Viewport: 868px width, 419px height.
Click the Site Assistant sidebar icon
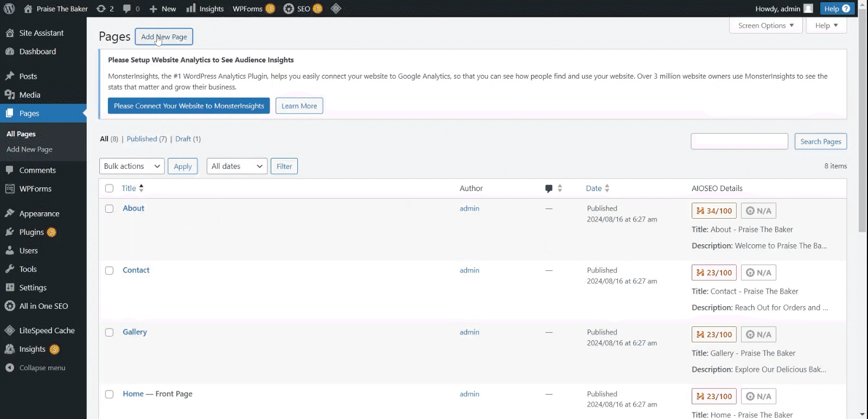pos(10,33)
